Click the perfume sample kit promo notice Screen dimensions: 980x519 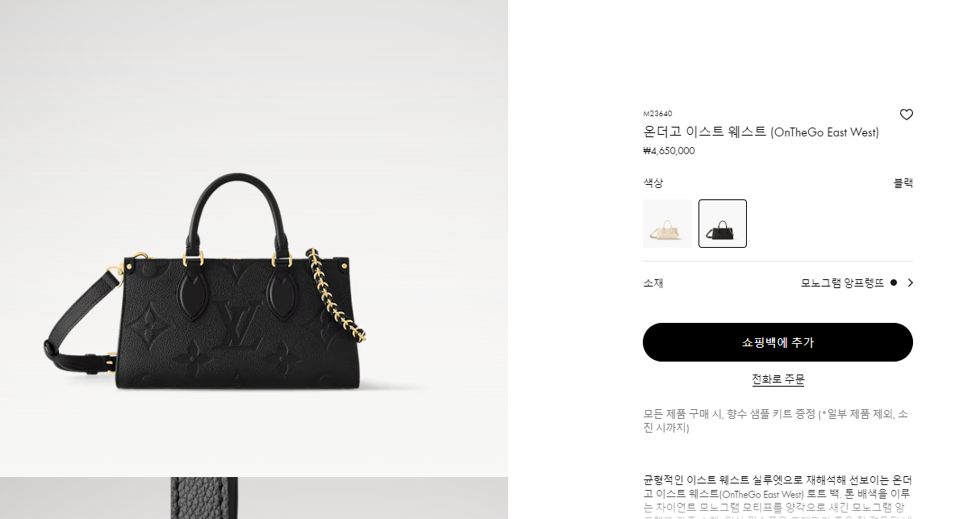coord(778,421)
